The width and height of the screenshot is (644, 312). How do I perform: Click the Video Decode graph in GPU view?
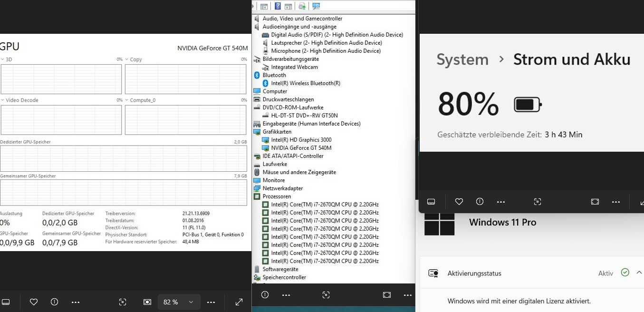tap(61, 120)
